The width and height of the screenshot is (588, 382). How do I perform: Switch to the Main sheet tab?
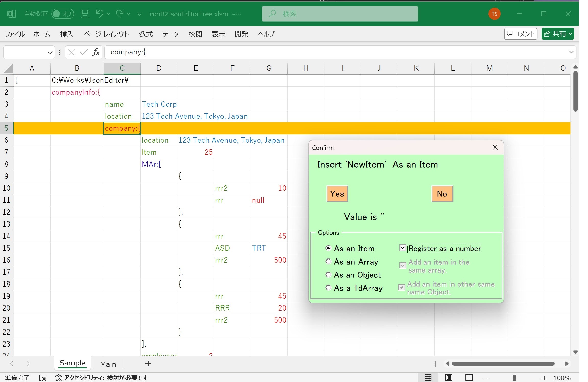[108, 364]
